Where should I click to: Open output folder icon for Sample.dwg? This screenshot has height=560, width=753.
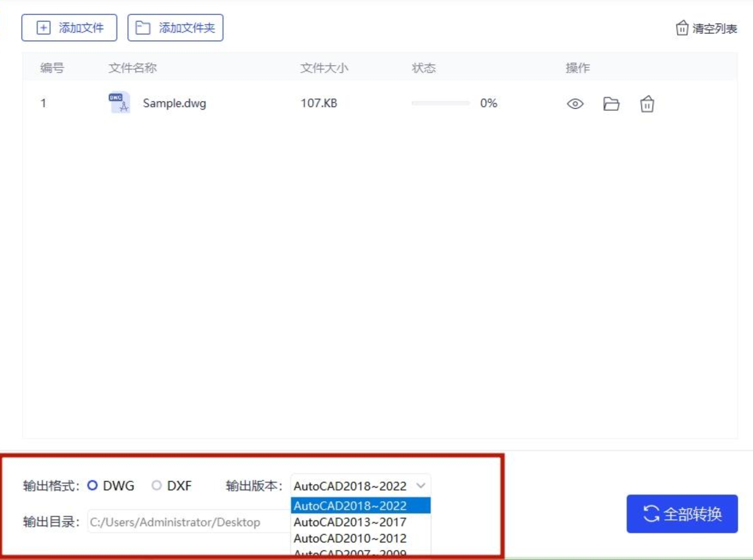(x=611, y=104)
